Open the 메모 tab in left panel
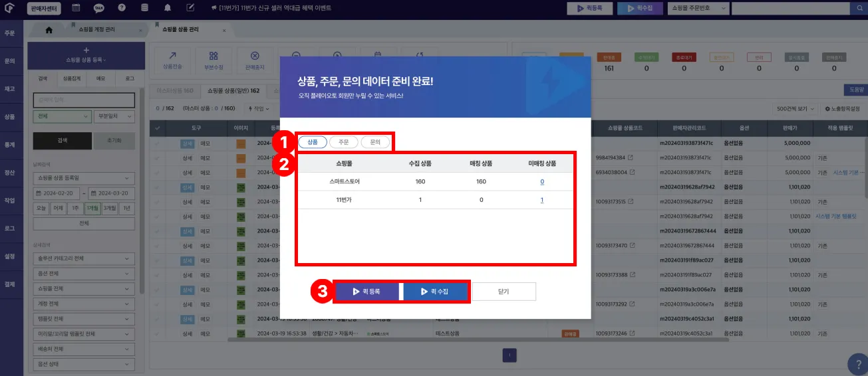This screenshot has width=868, height=376. tap(100, 78)
